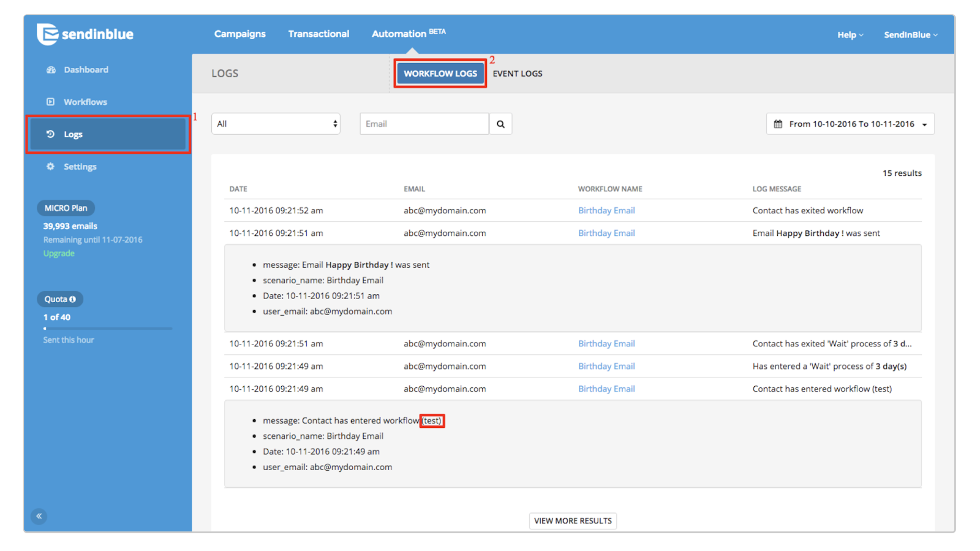Open the Transactional tab
Screen dimensions: 980x551
click(318, 34)
